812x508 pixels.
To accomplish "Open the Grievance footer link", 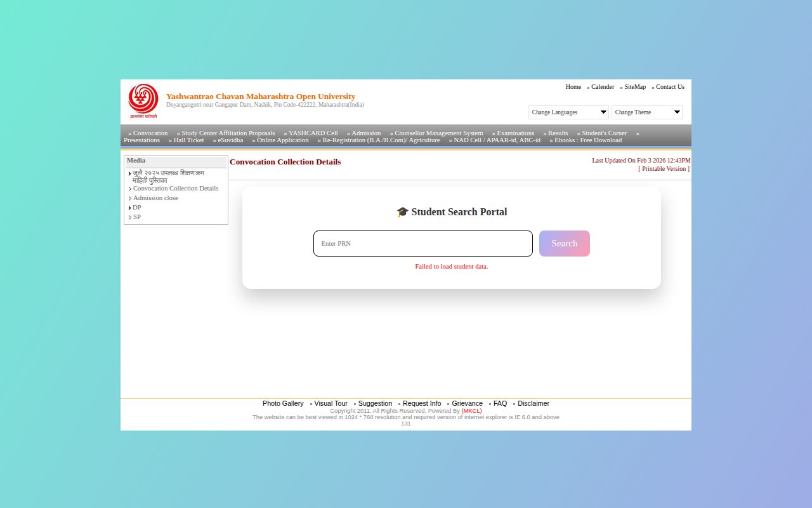I will tap(468, 404).
